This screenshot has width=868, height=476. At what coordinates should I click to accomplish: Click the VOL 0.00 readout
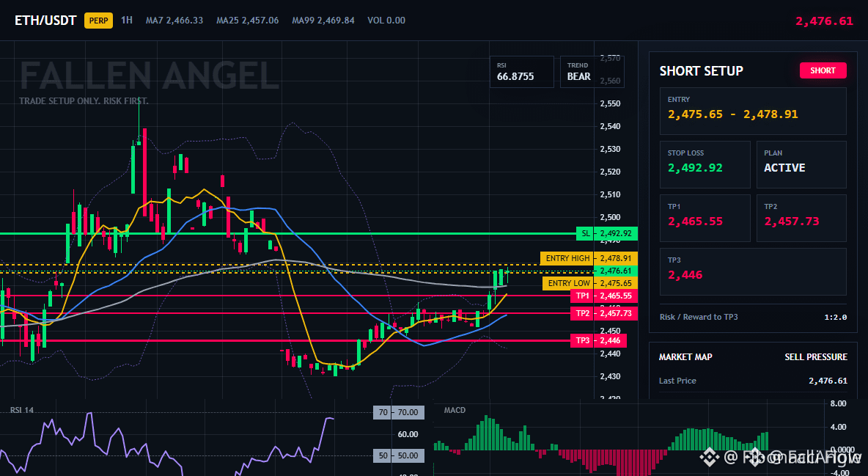coord(386,21)
